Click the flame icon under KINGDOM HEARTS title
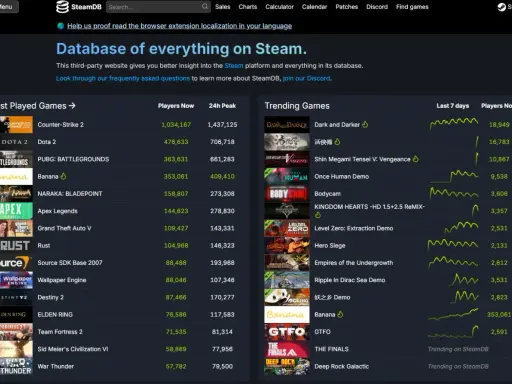 [318, 215]
